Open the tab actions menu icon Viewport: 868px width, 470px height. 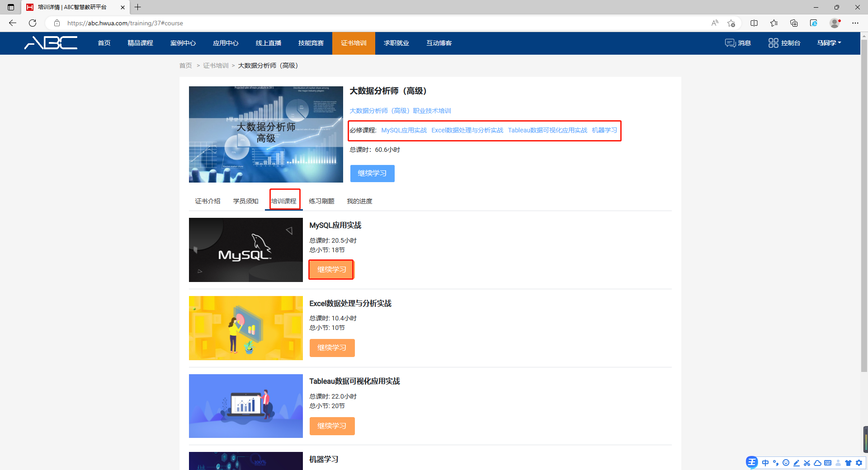click(11, 7)
